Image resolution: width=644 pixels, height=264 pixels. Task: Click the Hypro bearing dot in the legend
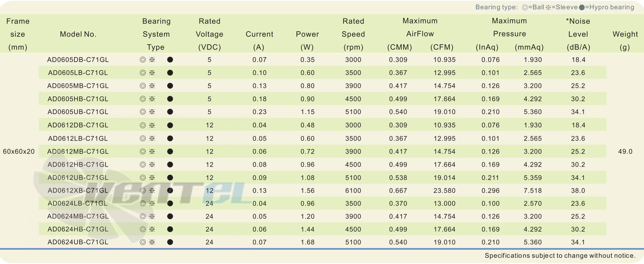point(582,7)
